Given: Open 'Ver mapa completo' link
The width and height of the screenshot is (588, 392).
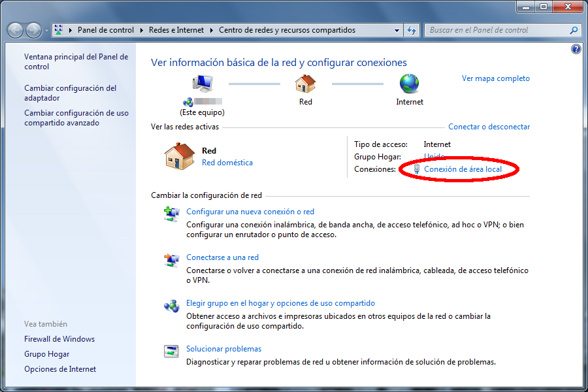Looking at the screenshot, I should tap(496, 78).
